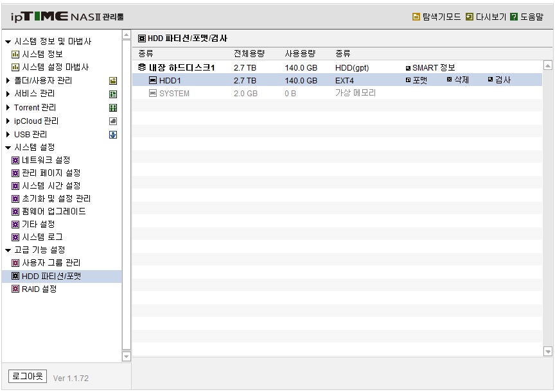
Task: Click the 사용용량 column header
Action: 300,53
